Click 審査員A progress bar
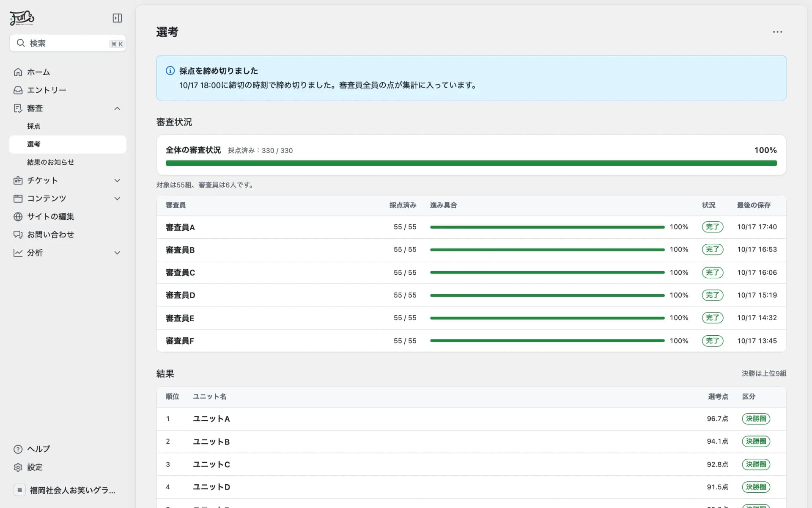The height and width of the screenshot is (508, 812). (x=547, y=227)
